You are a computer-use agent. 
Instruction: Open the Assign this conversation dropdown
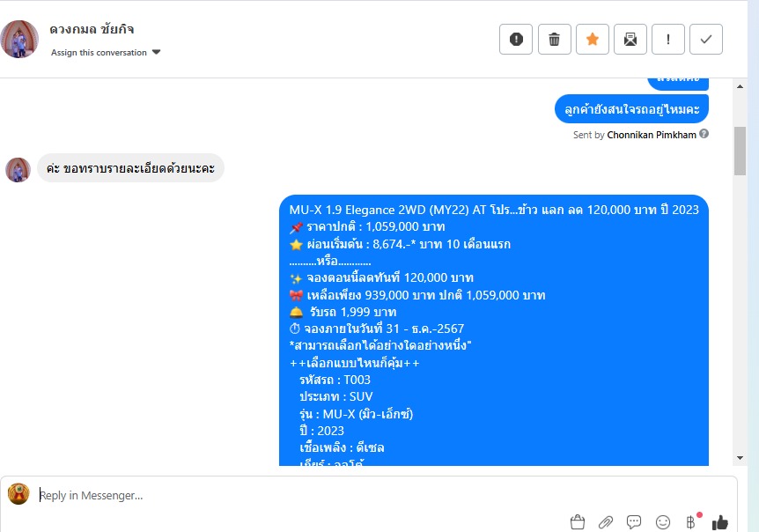[106, 52]
